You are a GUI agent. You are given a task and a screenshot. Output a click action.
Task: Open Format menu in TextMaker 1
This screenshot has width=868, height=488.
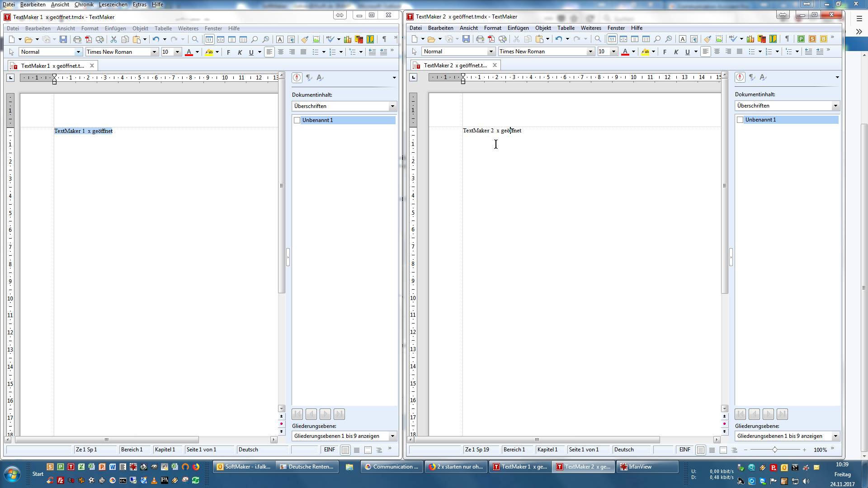tap(90, 28)
